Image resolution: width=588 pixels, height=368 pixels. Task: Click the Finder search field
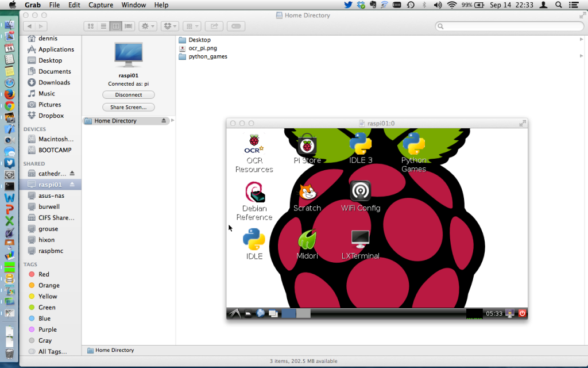[x=509, y=26]
